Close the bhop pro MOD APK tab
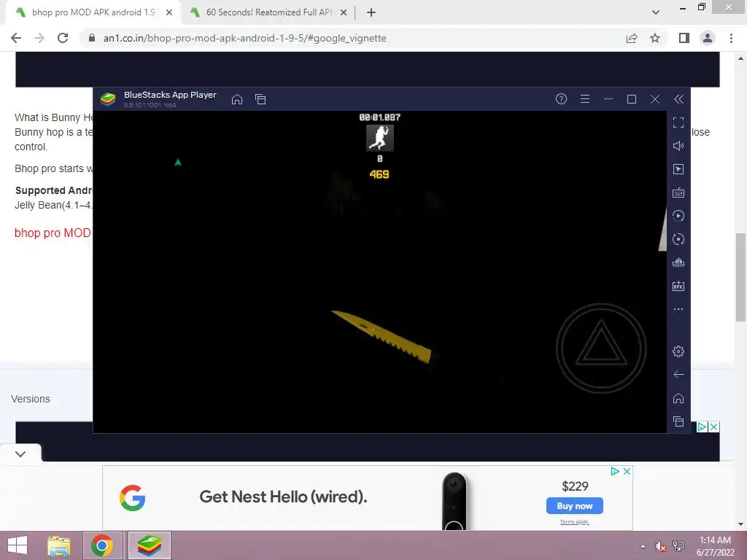The image size is (747, 560). (x=169, y=13)
